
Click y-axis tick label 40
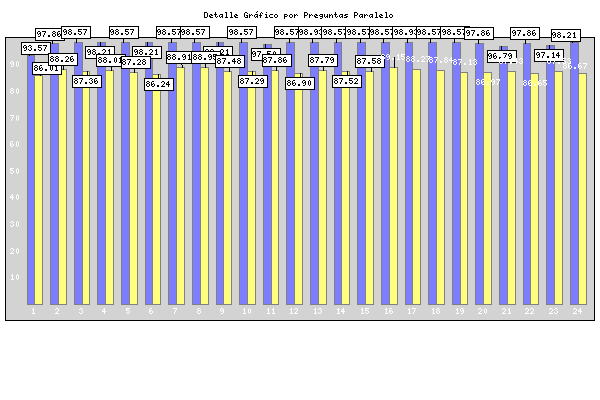coord(15,198)
